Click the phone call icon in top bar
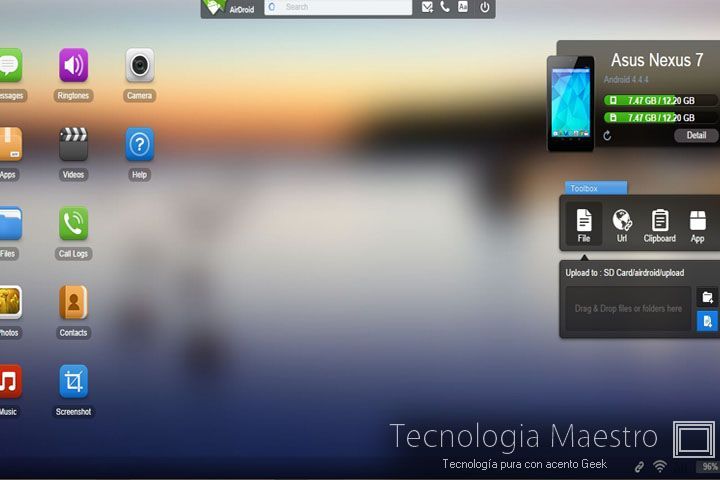720x480 pixels. (445, 6)
